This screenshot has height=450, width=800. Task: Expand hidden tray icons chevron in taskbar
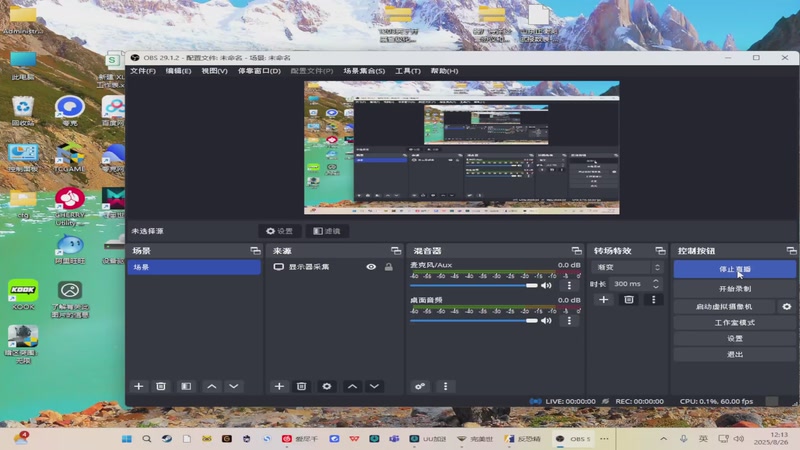coord(663,439)
